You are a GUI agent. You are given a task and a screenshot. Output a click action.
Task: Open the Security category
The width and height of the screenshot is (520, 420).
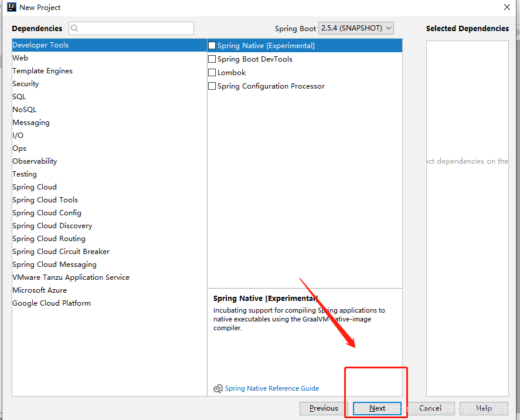coord(110,84)
